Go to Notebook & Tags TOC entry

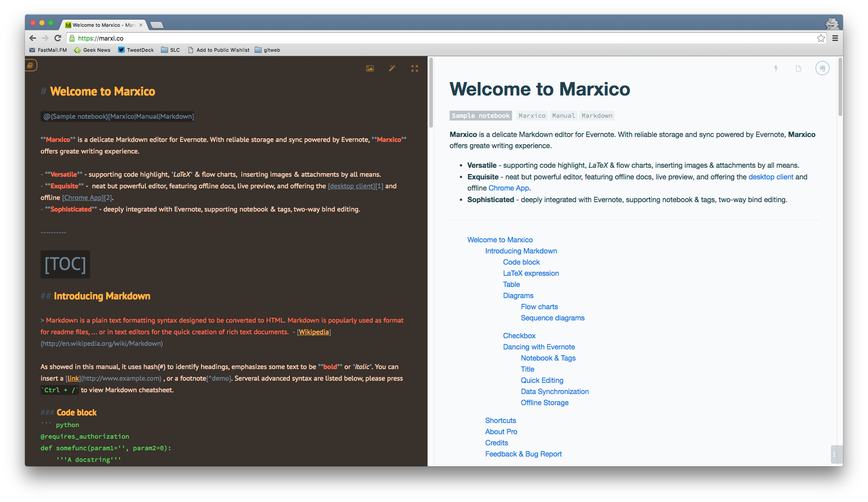click(x=548, y=358)
